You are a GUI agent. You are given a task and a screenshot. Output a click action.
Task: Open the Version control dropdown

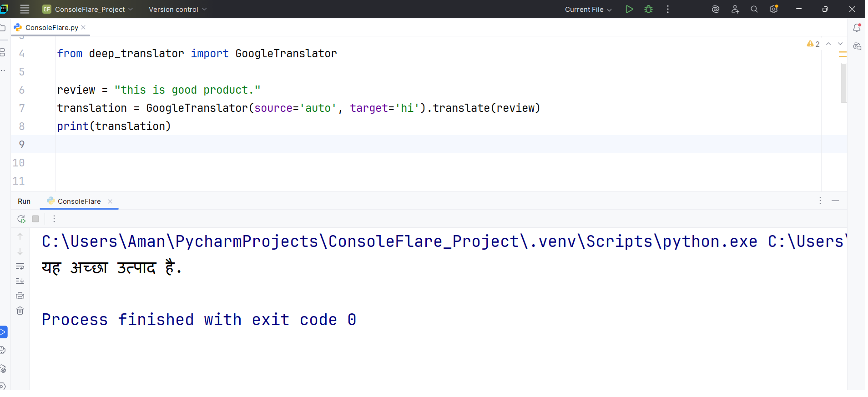click(177, 9)
